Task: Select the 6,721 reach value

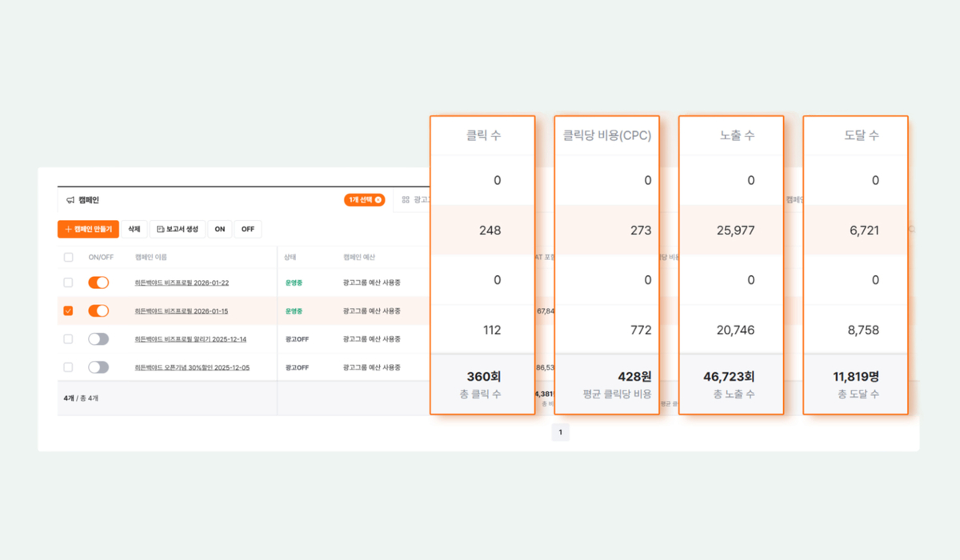Action: tap(864, 230)
